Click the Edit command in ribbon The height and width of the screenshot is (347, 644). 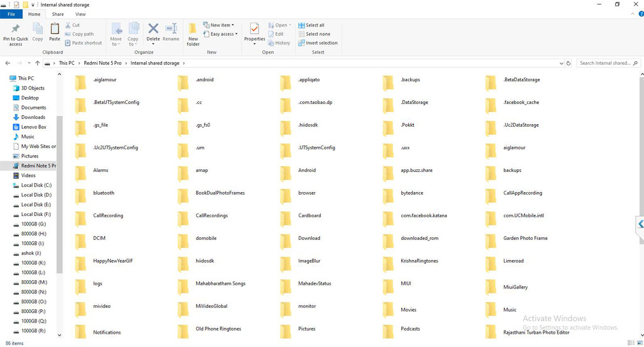(x=276, y=34)
